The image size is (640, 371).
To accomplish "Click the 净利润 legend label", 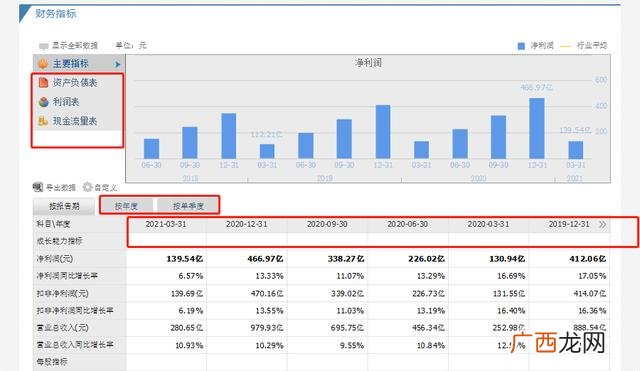I will tap(542, 46).
